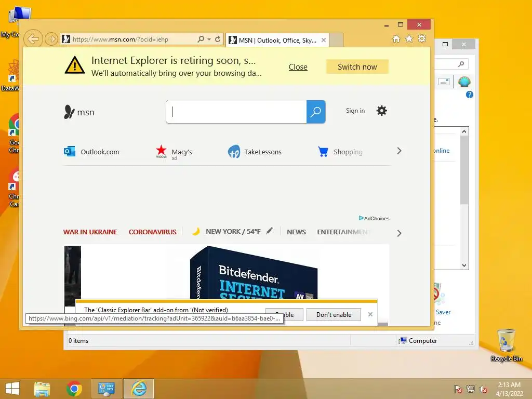Open Favorites star icon
532x399 pixels.
point(409,38)
